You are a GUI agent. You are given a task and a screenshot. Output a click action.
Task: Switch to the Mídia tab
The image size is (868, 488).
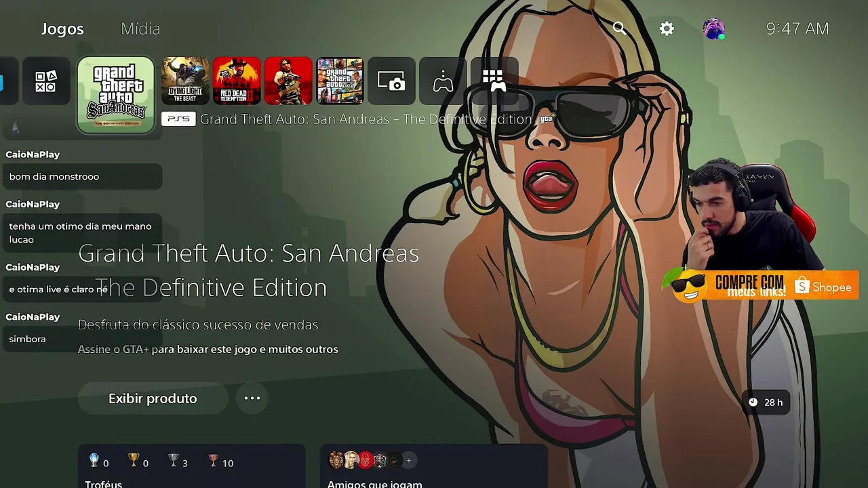tap(140, 29)
